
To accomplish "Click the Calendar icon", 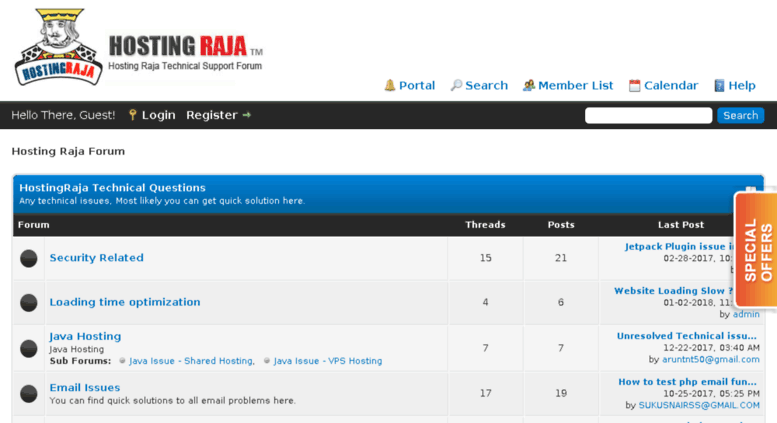I will click(634, 86).
